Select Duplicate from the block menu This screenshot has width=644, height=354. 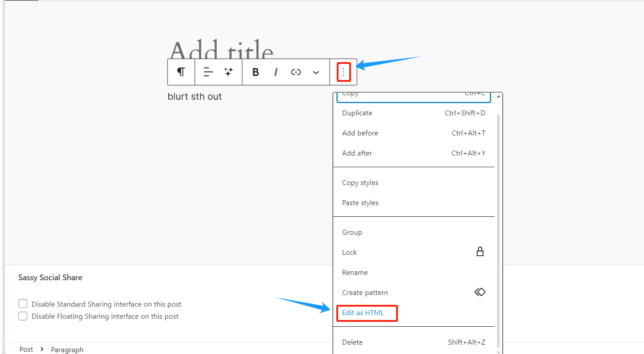click(x=357, y=113)
